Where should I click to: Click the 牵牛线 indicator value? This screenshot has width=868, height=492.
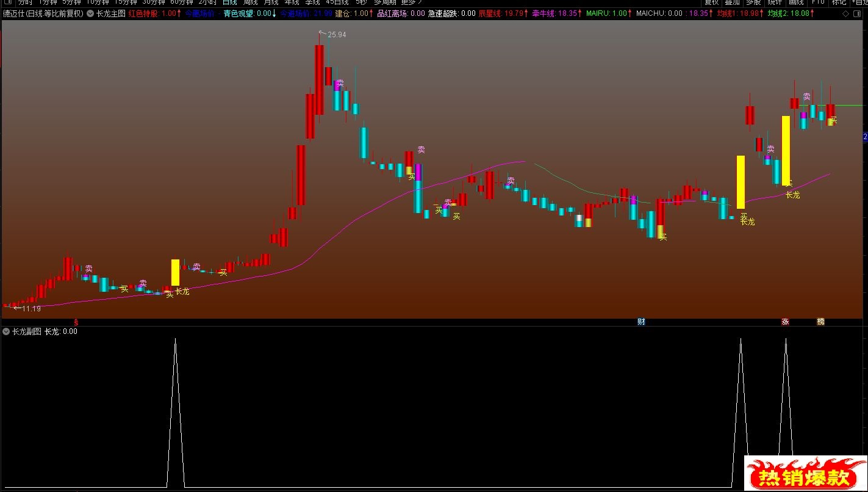coord(557,13)
